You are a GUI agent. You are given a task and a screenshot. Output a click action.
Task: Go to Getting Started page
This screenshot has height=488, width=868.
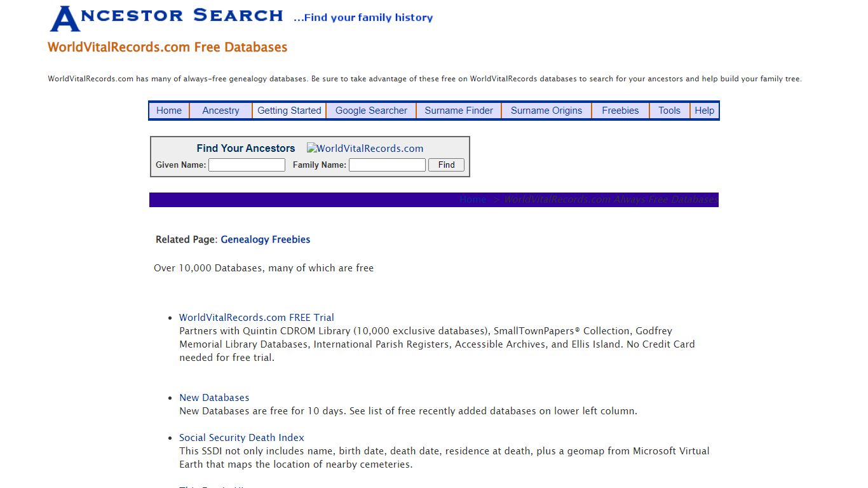(289, 111)
